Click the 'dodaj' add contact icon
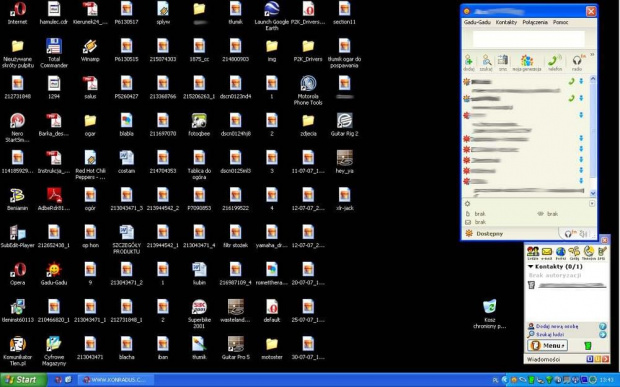The width and height of the screenshot is (620, 387). 469,62
